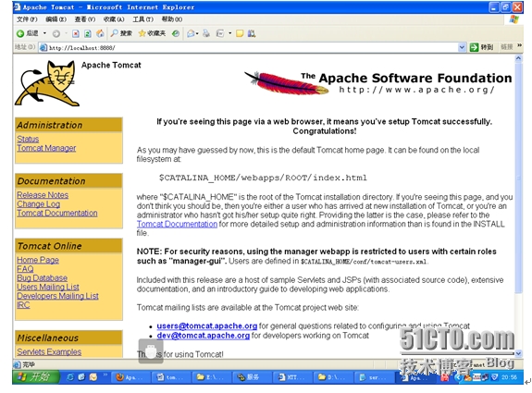Image resolution: width=532 pixels, height=393 pixels.
Task: Open Tomcat Documentation link in sidebar
Action: coord(57,214)
